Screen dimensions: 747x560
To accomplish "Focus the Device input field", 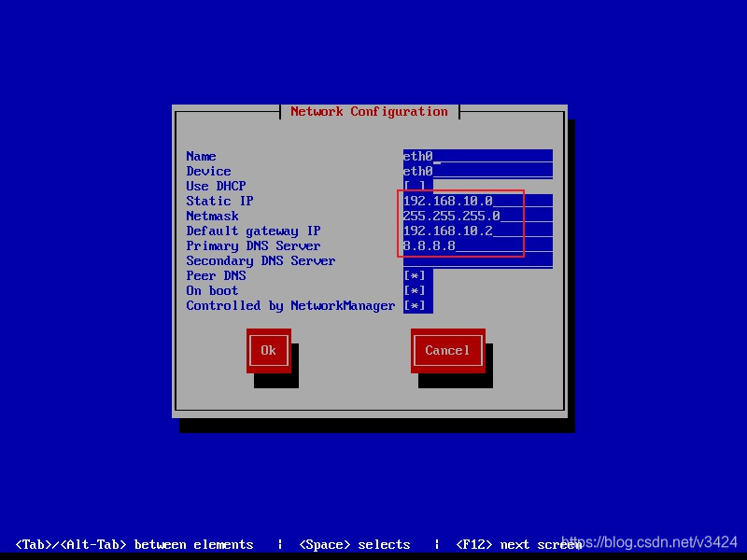I will tap(478, 171).
